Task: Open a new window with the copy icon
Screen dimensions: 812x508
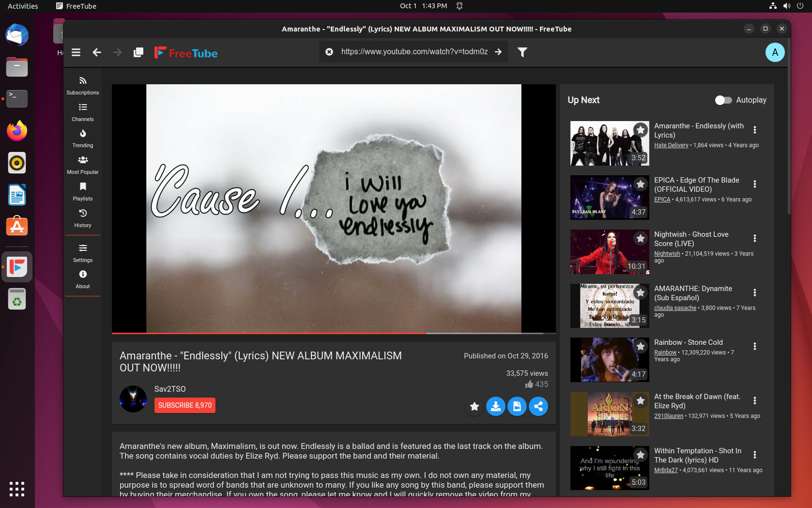Action: pos(138,52)
